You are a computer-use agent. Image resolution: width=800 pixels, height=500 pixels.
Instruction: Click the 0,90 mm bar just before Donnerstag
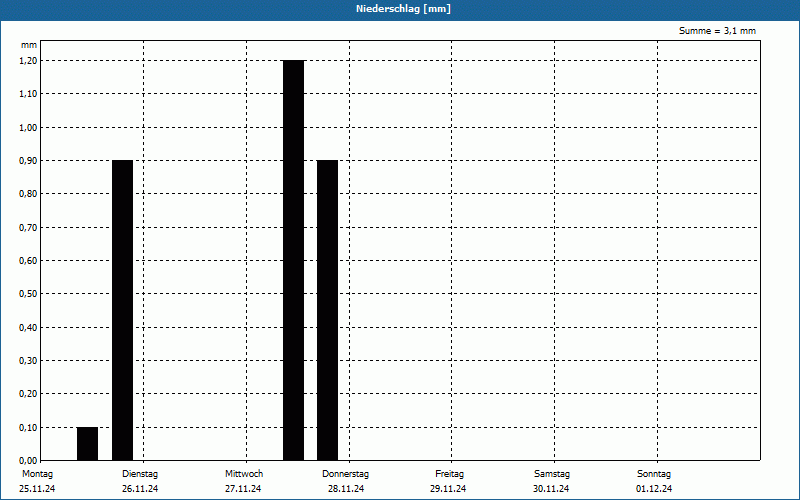(x=328, y=310)
